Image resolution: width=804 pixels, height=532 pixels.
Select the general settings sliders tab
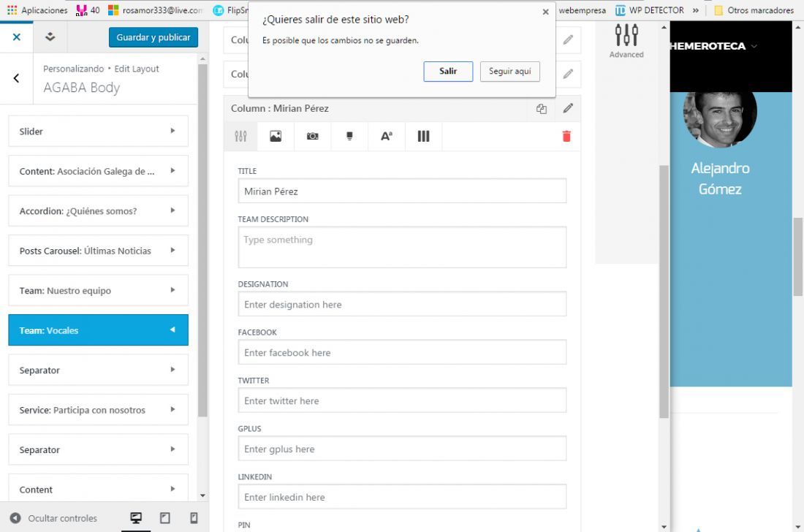point(240,137)
